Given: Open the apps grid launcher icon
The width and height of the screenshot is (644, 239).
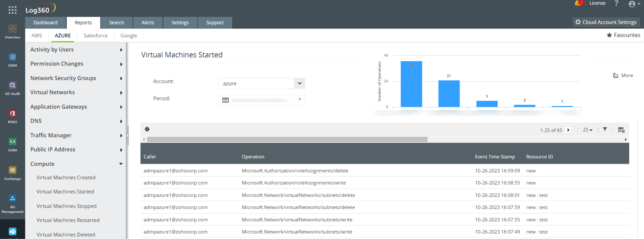Looking at the screenshot, I should (13, 10).
